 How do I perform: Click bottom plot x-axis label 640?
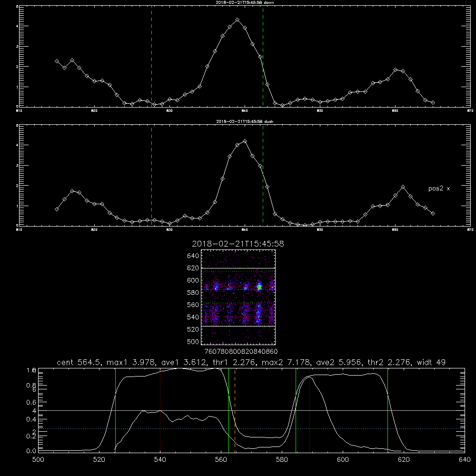(465, 460)
